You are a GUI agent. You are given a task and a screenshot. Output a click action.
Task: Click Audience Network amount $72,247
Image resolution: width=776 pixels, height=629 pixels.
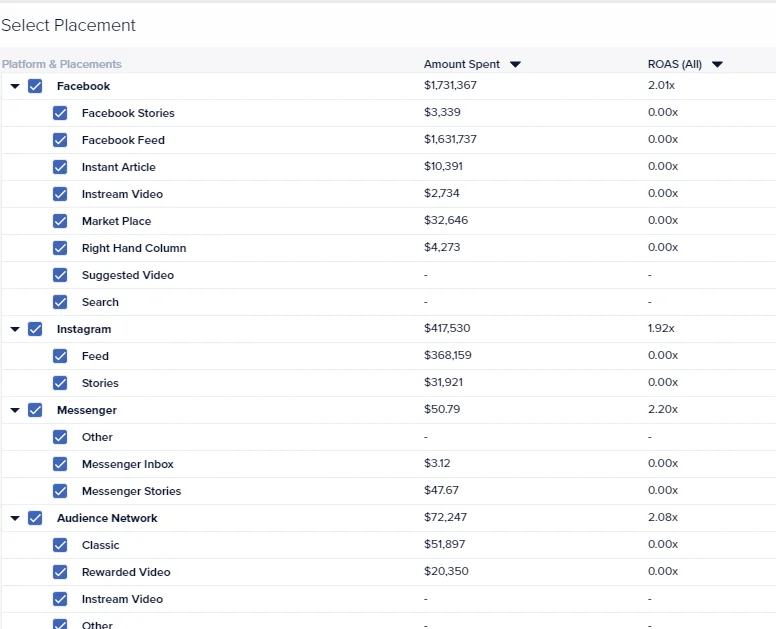tap(445, 517)
